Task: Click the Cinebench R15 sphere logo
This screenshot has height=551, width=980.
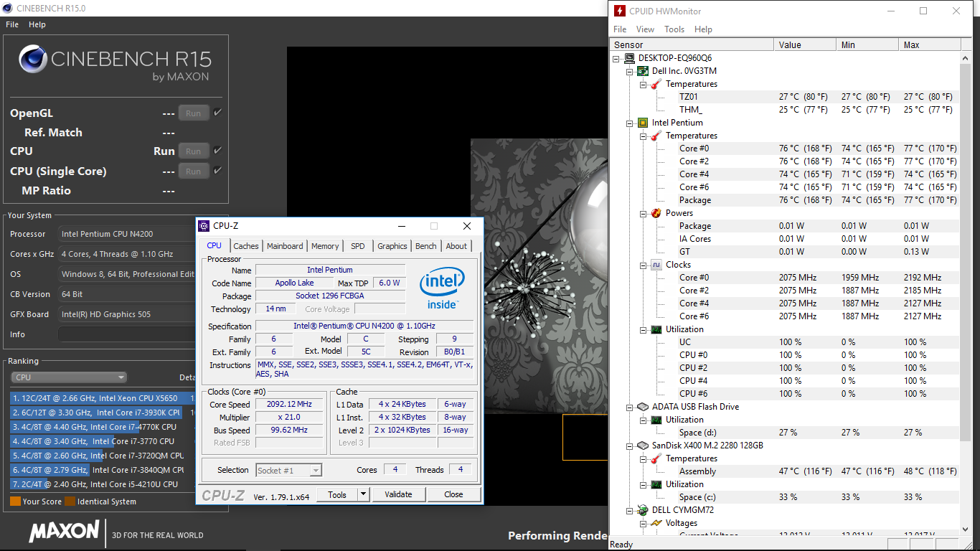Action: tap(33, 60)
